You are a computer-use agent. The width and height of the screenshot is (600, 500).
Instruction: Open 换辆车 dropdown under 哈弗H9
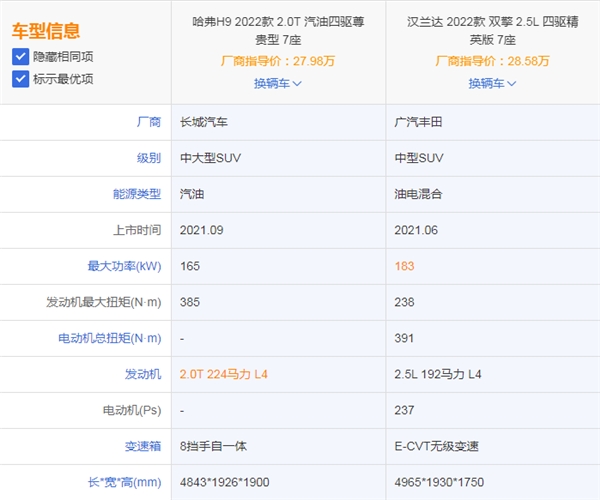[277, 84]
